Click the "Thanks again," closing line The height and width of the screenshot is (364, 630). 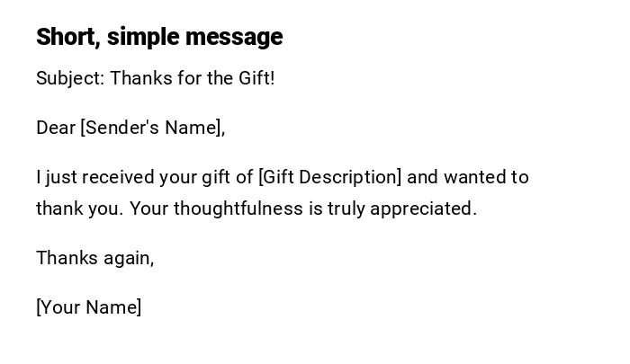pos(95,258)
